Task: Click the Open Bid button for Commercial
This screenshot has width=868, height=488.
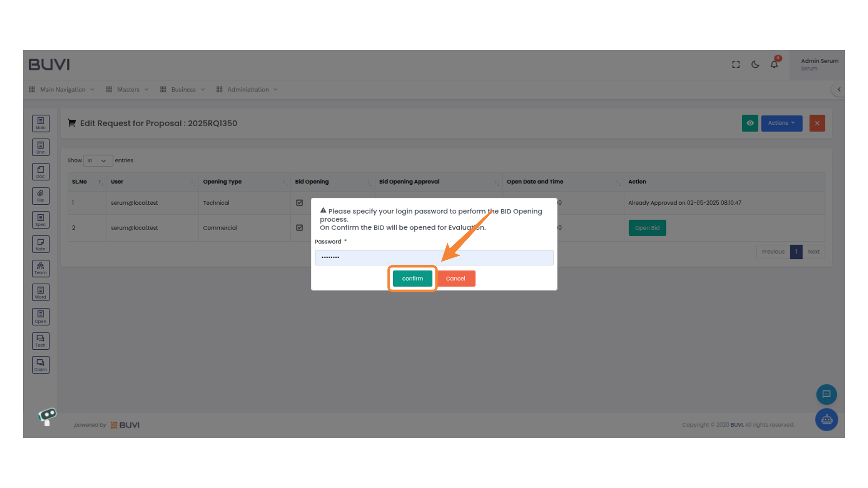Action: (647, 228)
